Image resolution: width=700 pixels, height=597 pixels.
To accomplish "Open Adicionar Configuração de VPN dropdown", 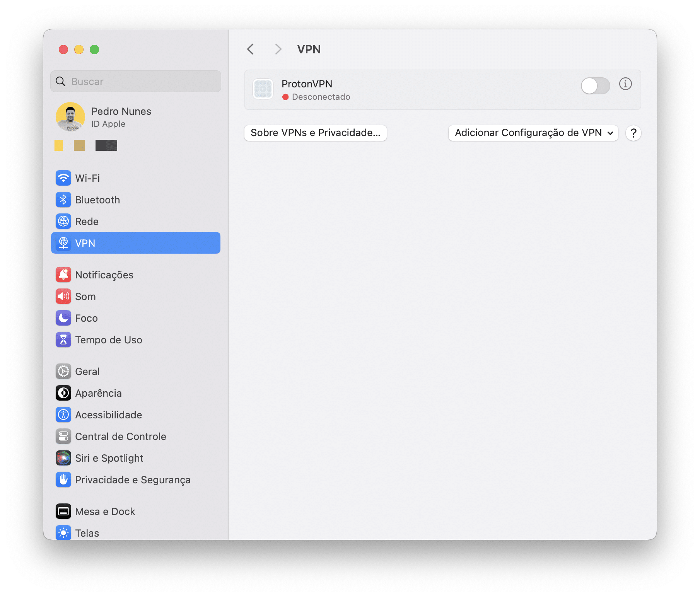I will 533,133.
